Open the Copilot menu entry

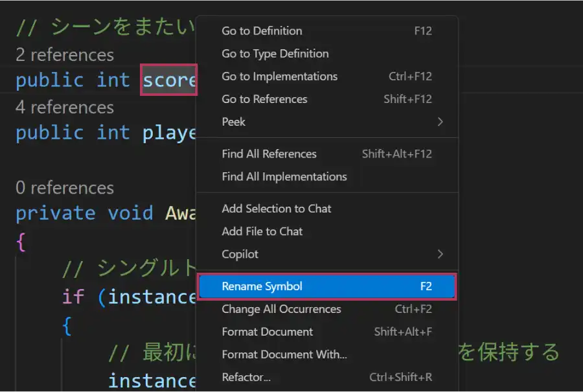pyautogui.click(x=240, y=254)
